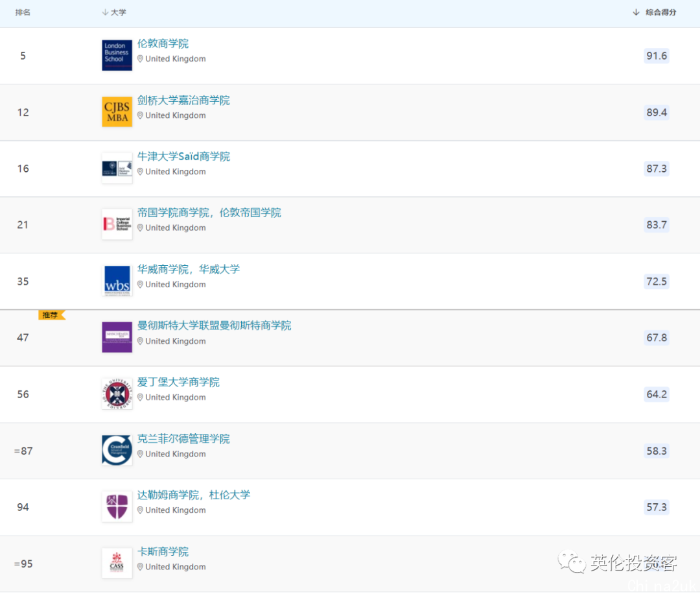This screenshot has width=700, height=594.
Task: Click the London Business School logo
Action: tap(117, 55)
